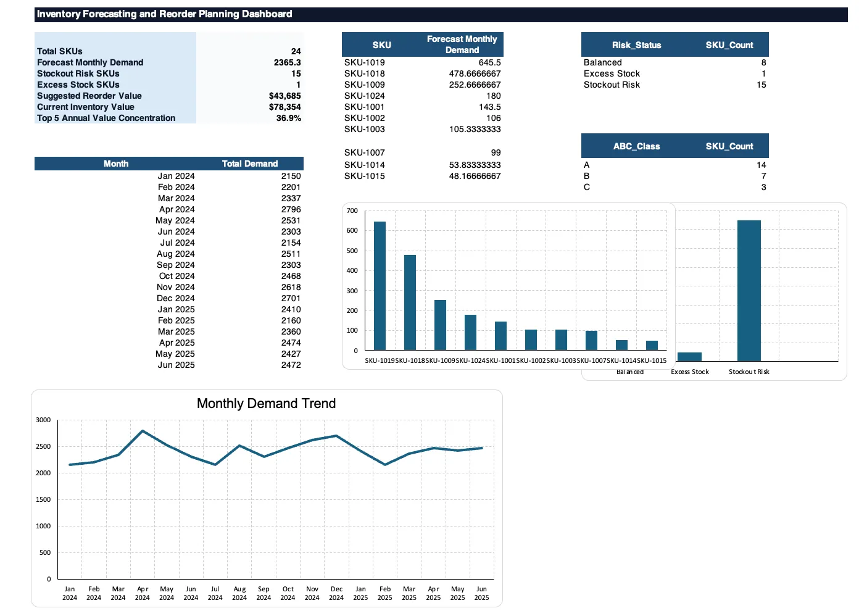Select the Stockout Risk bar in risk chart
Viewport: 859px width, 616px height.
click(749, 291)
